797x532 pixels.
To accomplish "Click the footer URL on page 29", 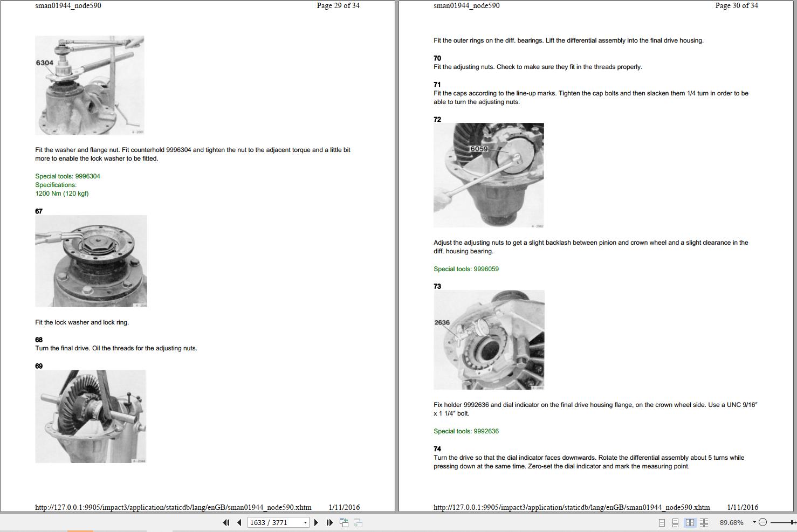I will click(173, 507).
